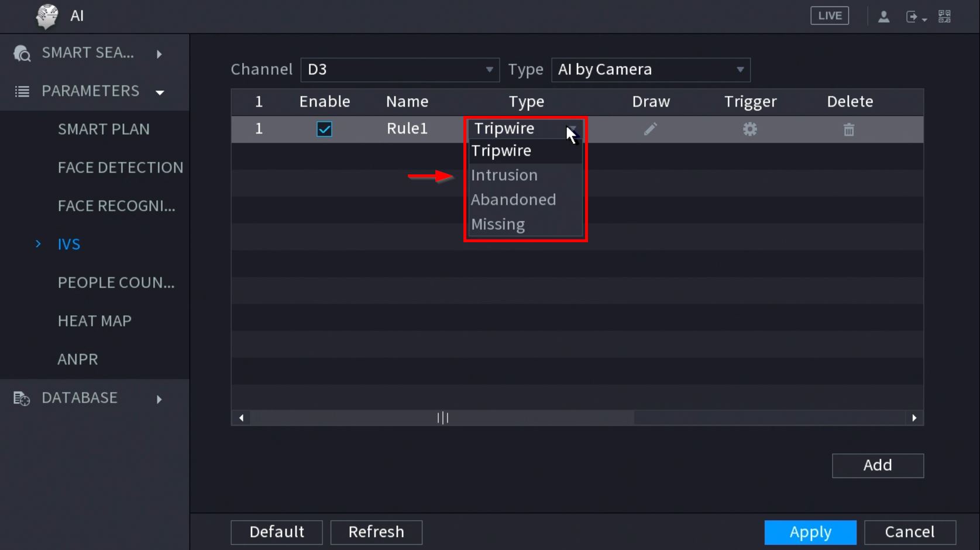Uncheck the Enable checkbox for Rule1
The image size is (980, 550).
coord(324,129)
